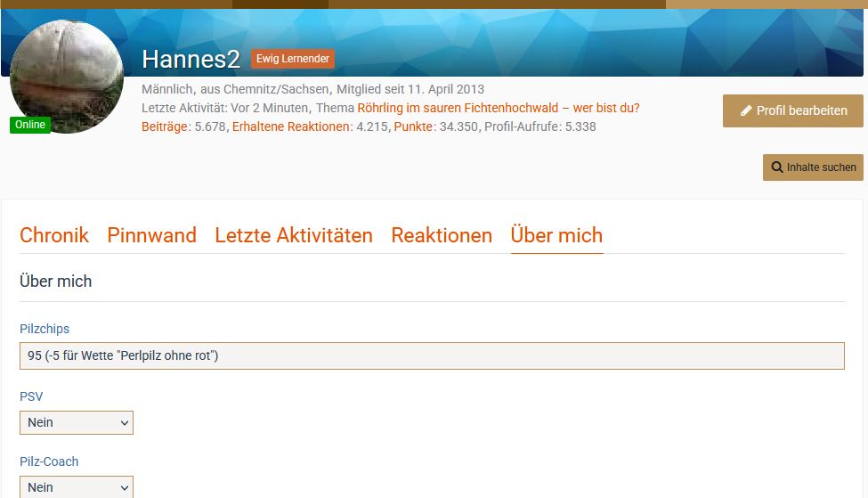Select the Letzte Aktivitäten tab
Viewport: 868px width, 498px height.
click(x=294, y=235)
